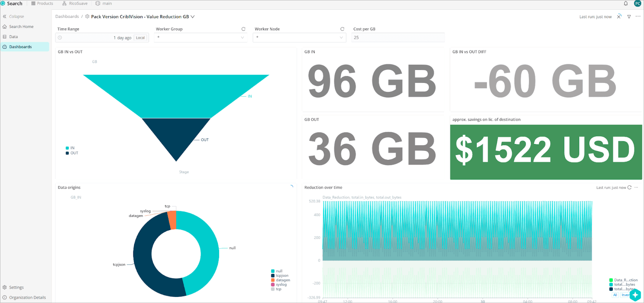This screenshot has height=303, width=644.
Task: Open the notifications bell
Action: coord(626,3)
